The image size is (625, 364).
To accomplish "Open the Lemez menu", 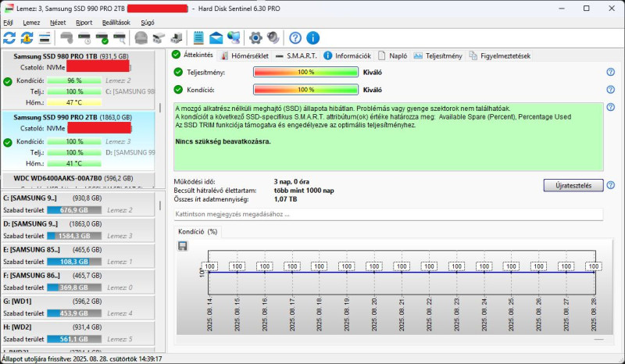I will (31, 23).
